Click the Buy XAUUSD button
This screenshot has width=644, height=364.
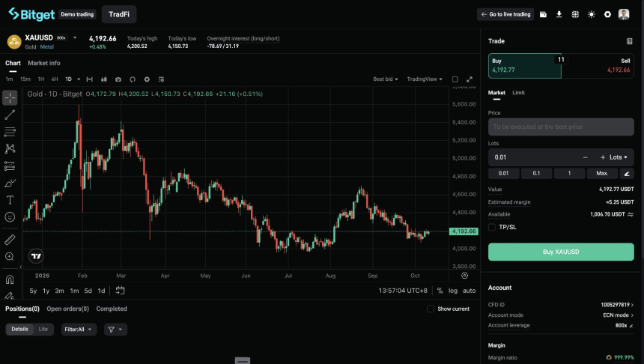[x=561, y=252]
